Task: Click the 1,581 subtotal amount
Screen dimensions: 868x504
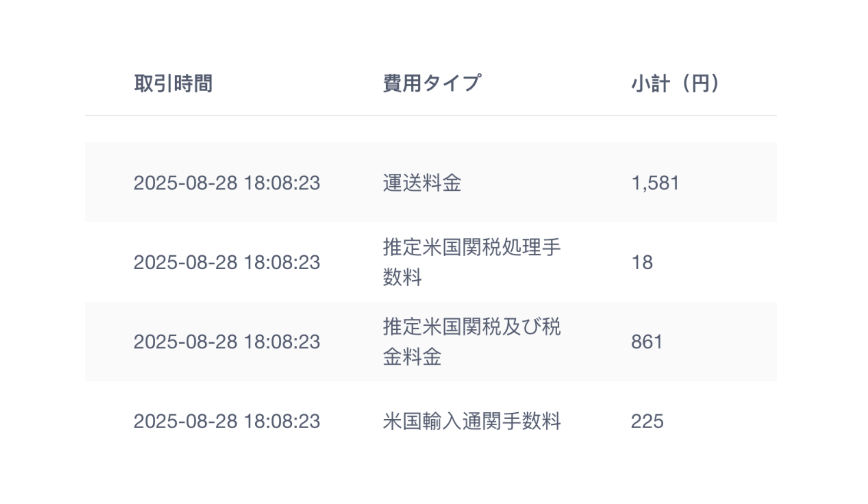Action: (x=655, y=183)
